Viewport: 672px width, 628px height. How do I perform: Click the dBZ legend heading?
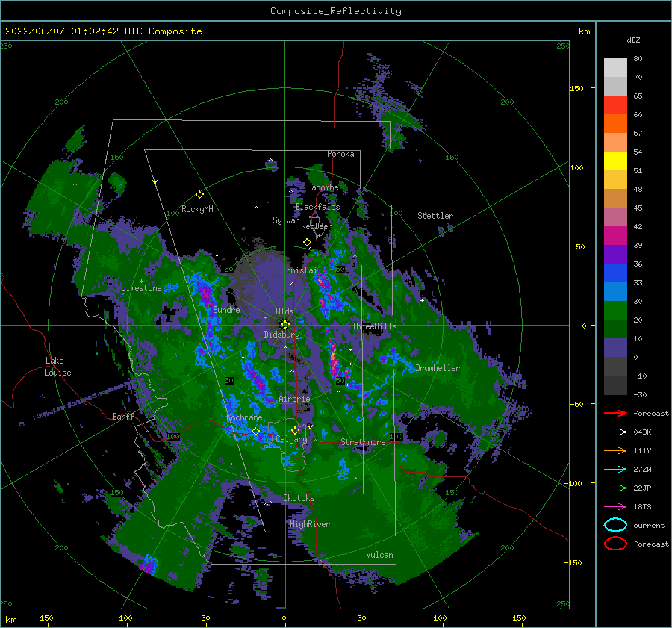pyautogui.click(x=633, y=40)
